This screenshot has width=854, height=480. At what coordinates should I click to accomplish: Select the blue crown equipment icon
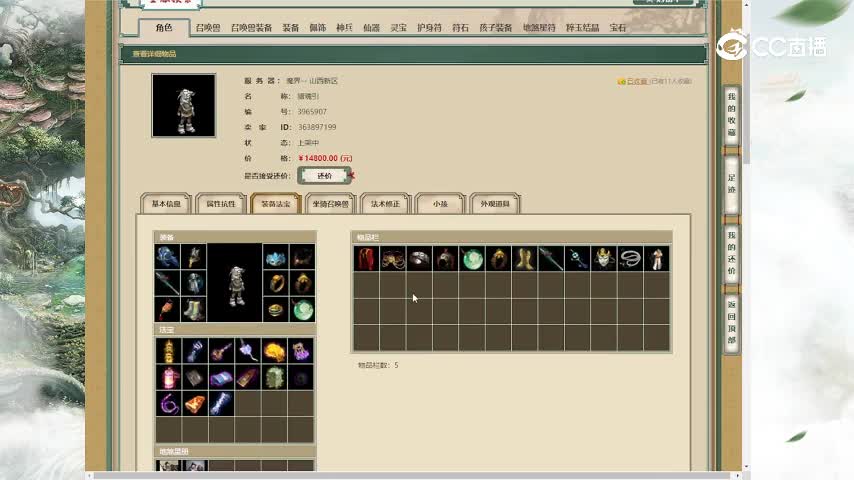coord(276,257)
